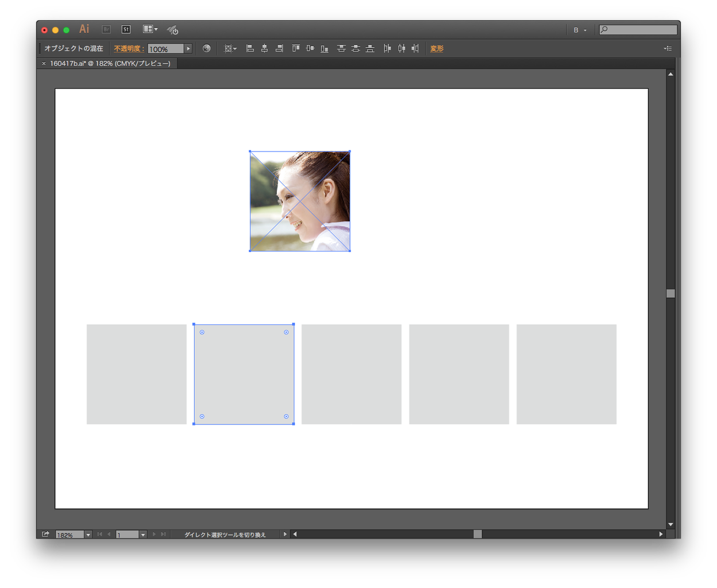Screen dimensions: 717x588
Task: Select the placed portrait photo on the artboard
Action: (x=299, y=201)
